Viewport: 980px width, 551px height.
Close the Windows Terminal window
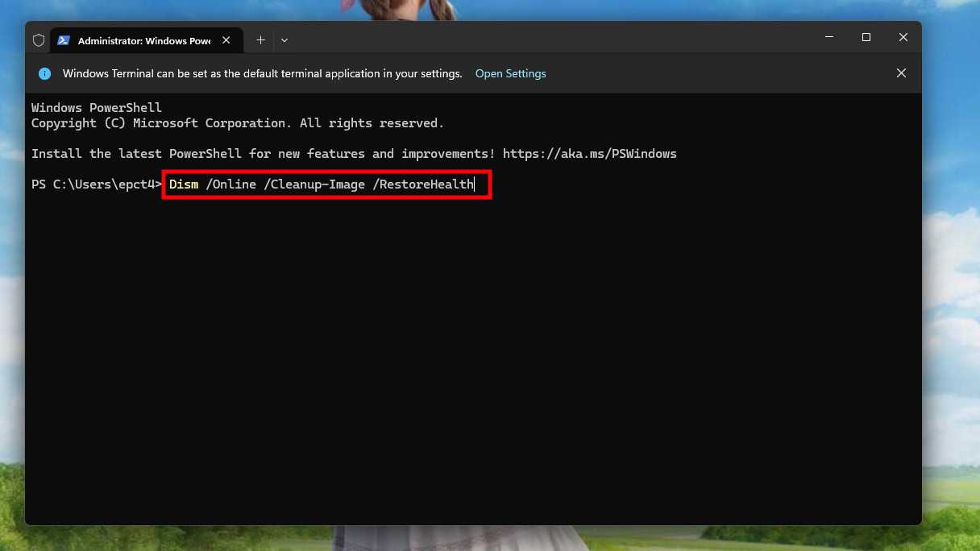[x=903, y=37]
